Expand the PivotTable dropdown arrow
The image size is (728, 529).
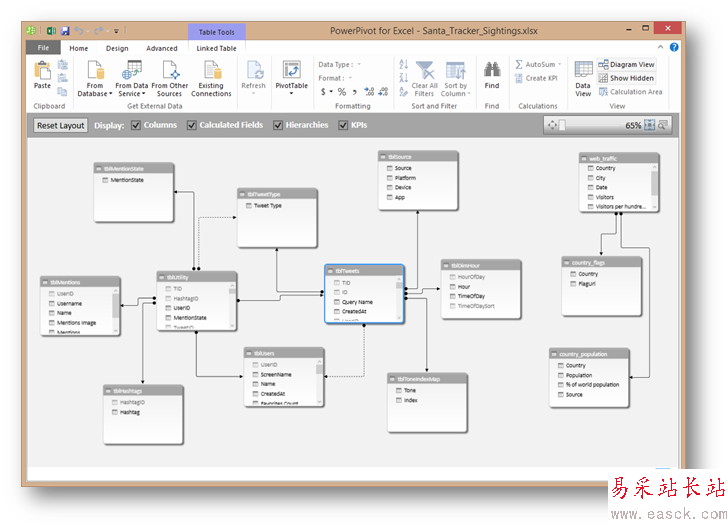point(292,93)
